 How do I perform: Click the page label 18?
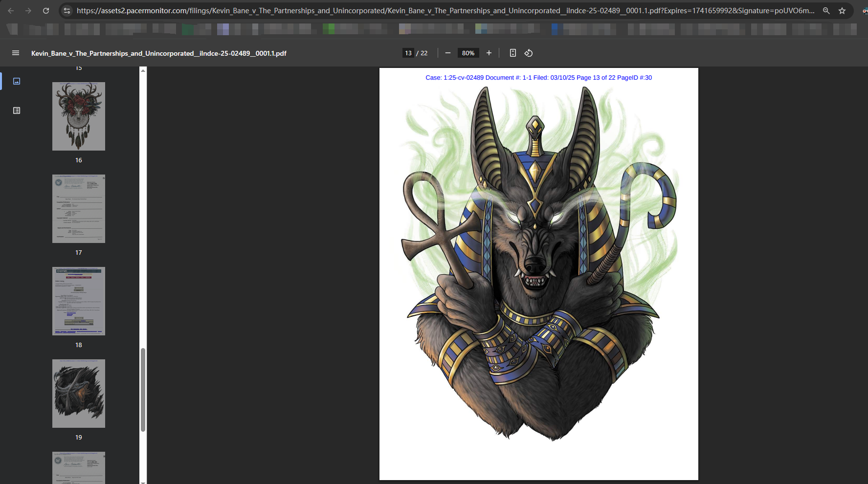pos(79,345)
